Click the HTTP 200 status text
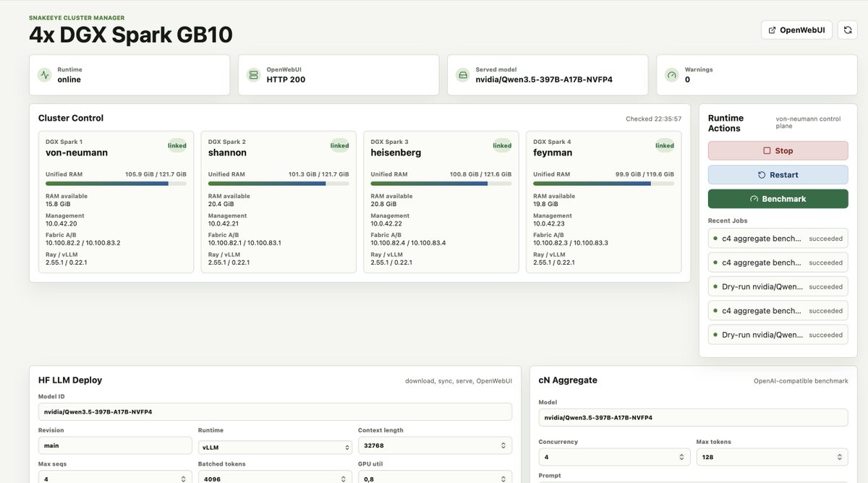The image size is (868, 483). point(286,80)
